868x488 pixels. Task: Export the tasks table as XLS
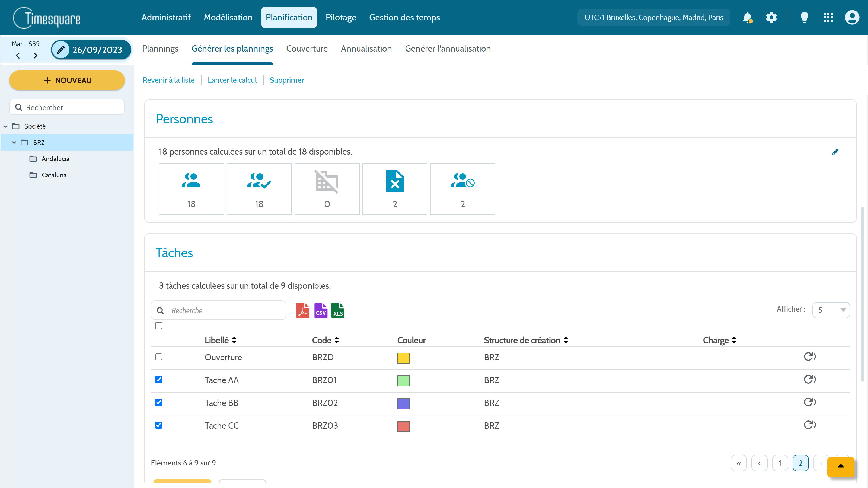pyautogui.click(x=338, y=310)
